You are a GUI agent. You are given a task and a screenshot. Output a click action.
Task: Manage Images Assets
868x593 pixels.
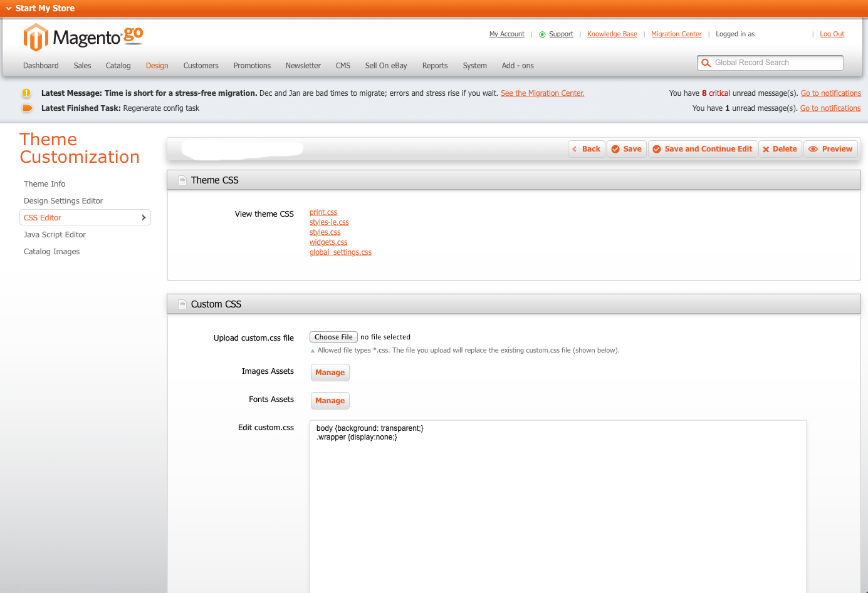tap(330, 373)
